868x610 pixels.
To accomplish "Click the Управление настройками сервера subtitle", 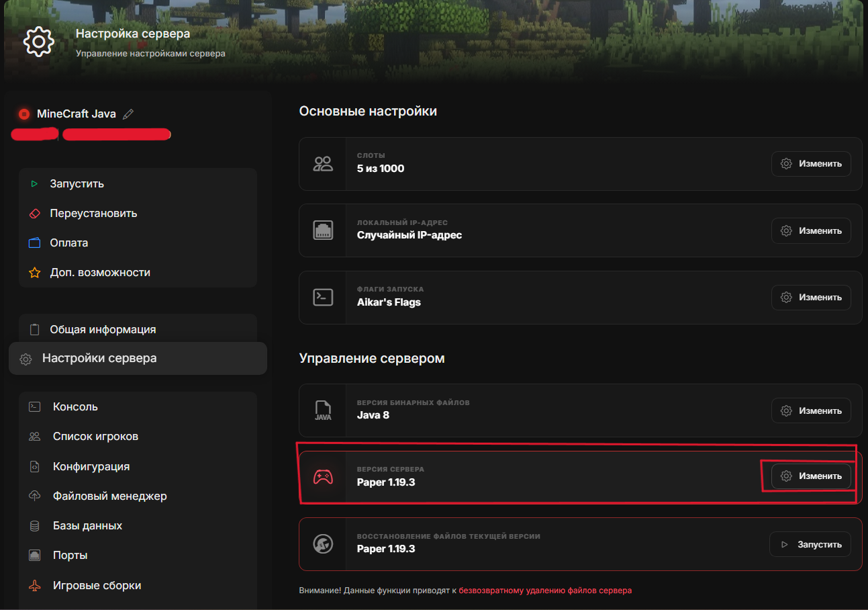I will [x=150, y=53].
